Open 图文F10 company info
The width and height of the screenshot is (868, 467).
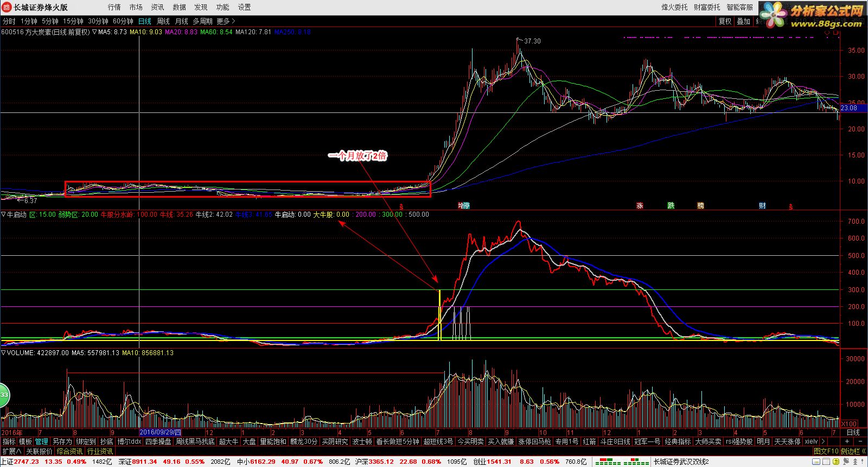(x=826, y=451)
